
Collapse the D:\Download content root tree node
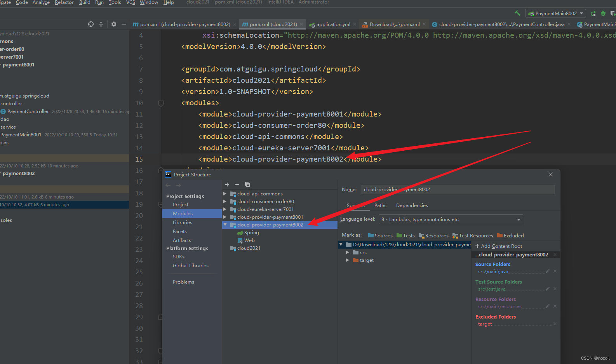tap(341, 245)
